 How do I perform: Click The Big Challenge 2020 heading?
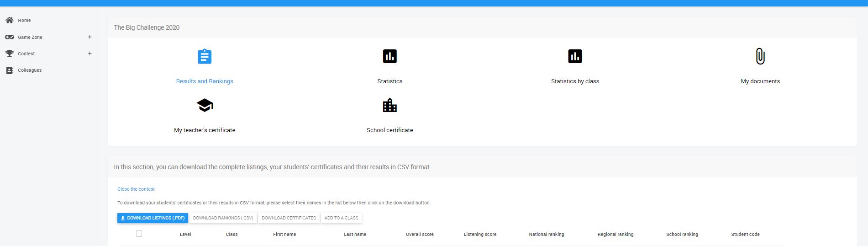pyautogui.click(x=147, y=27)
